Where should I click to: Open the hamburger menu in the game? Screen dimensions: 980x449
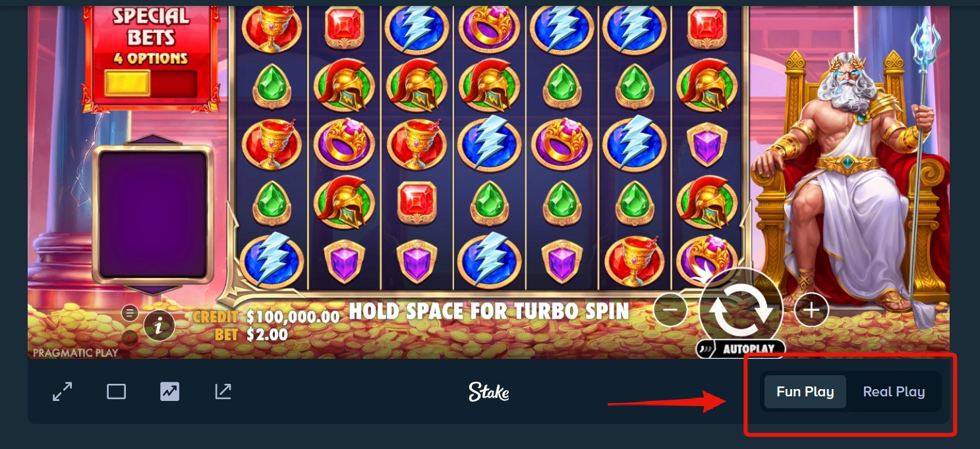[130, 312]
